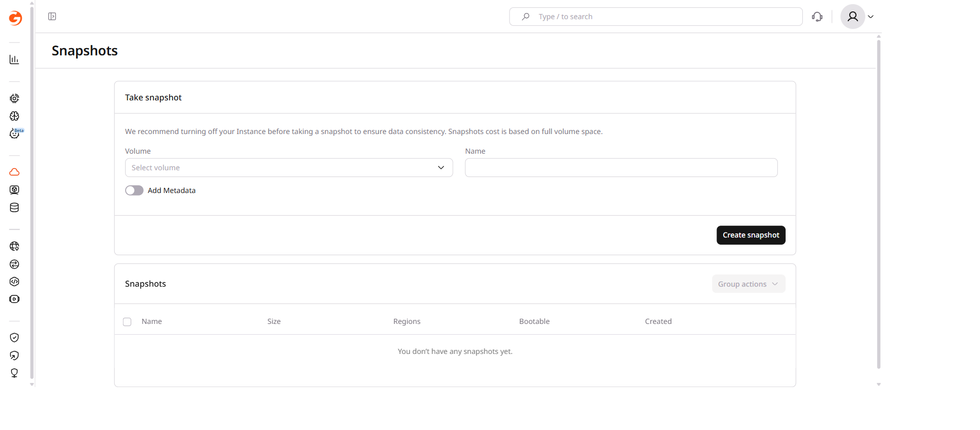This screenshot has height=430, width=980.
Task: Click the 'Snapshots' page title
Action: (85, 51)
